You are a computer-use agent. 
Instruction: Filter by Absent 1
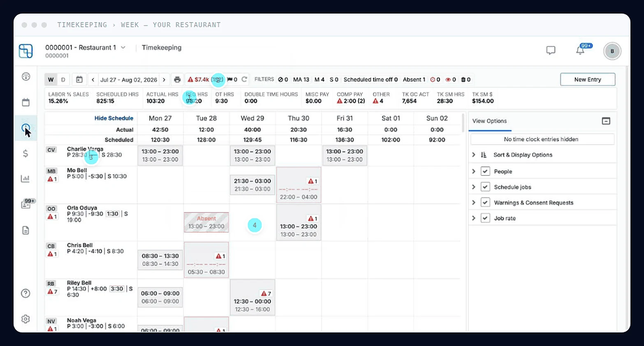(414, 80)
